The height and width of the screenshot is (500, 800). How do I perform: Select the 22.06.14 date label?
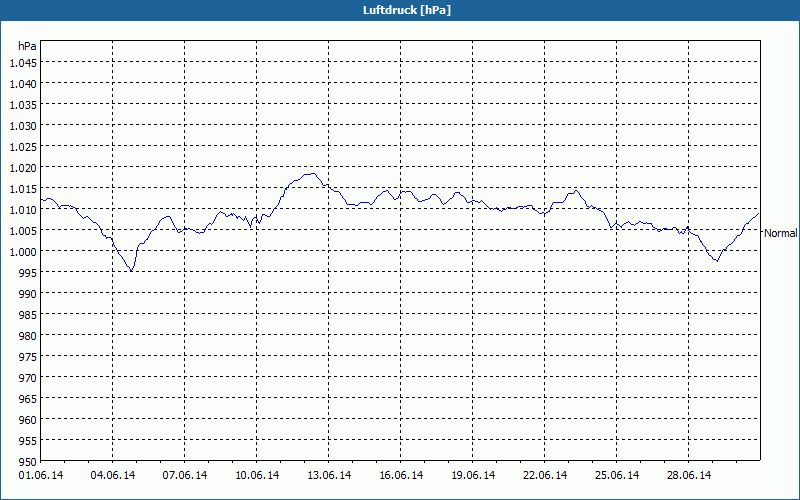point(545,476)
